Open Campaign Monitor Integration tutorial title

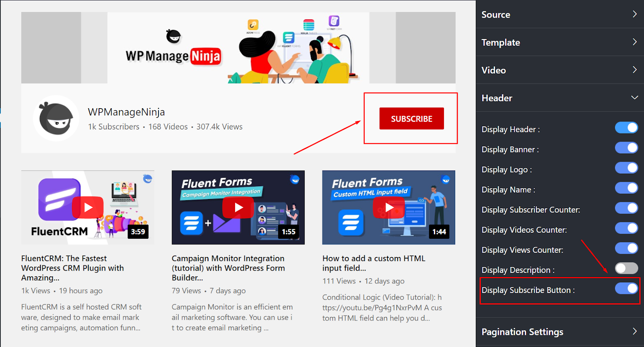pyautogui.click(x=228, y=268)
